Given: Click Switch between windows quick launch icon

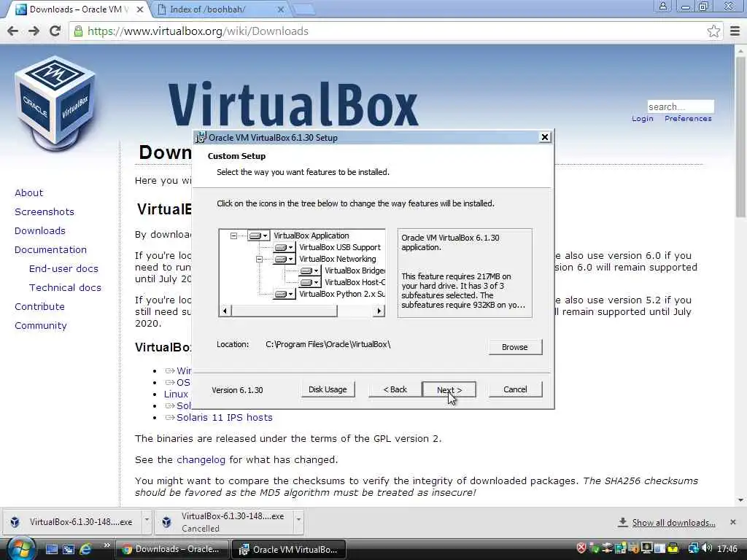Looking at the screenshot, I should 68,550.
